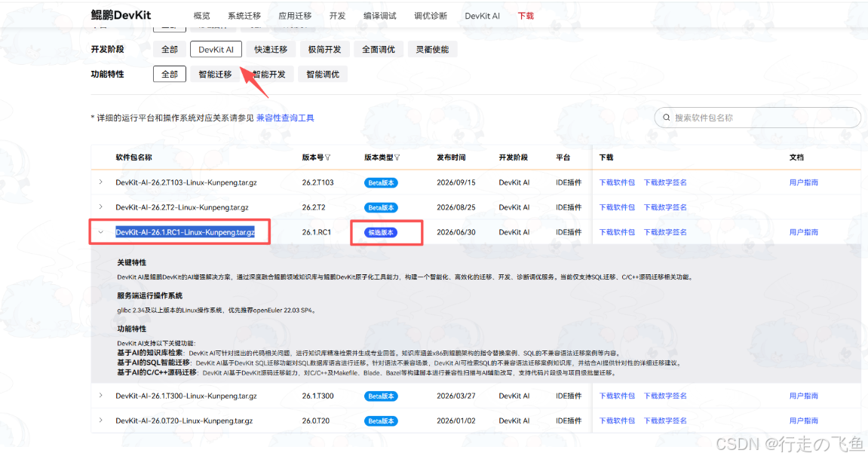Viewport: 868px width, 459px height.
Task: Click the 2026/09/15 release date cell
Action: (x=455, y=182)
